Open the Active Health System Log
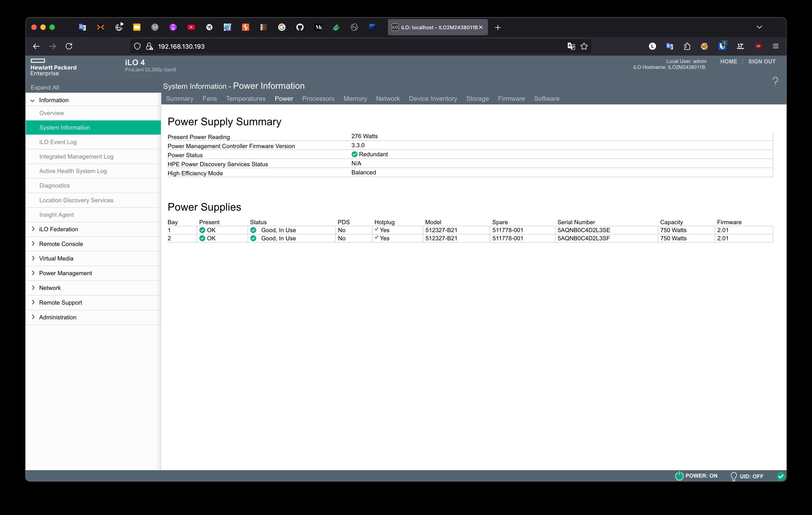The height and width of the screenshot is (515, 812). click(x=93, y=171)
